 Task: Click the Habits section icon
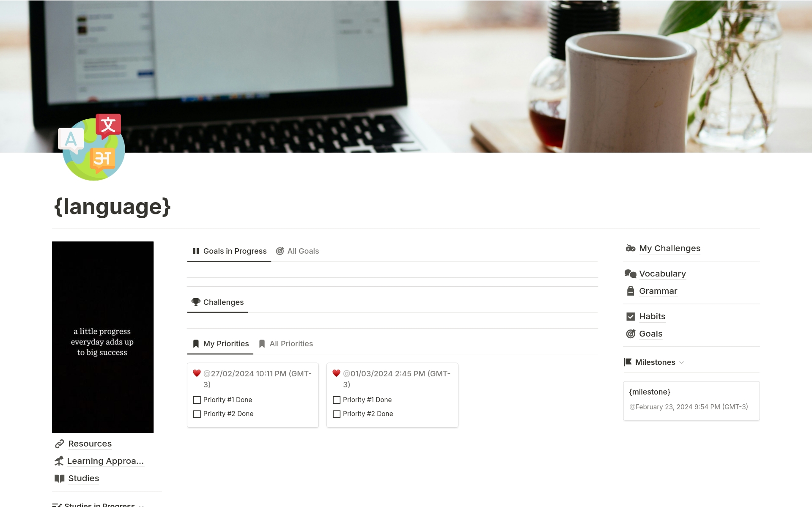[x=630, y=316]
